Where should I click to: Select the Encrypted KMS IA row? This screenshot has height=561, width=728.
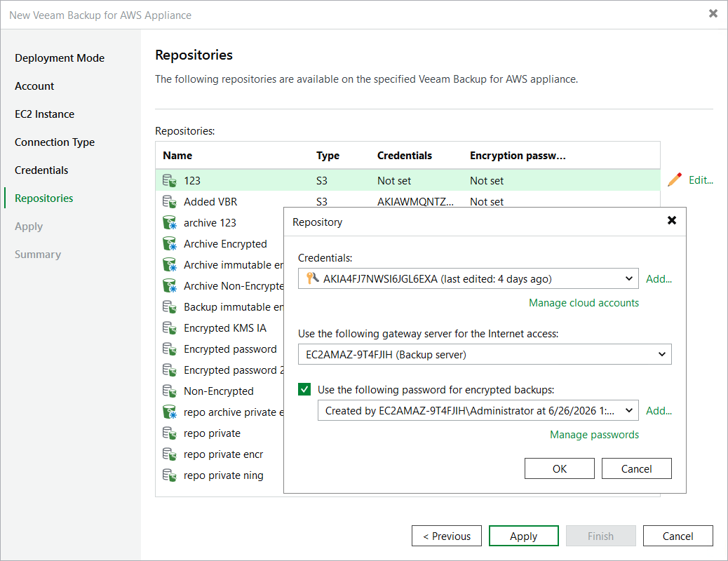point(220,328)
